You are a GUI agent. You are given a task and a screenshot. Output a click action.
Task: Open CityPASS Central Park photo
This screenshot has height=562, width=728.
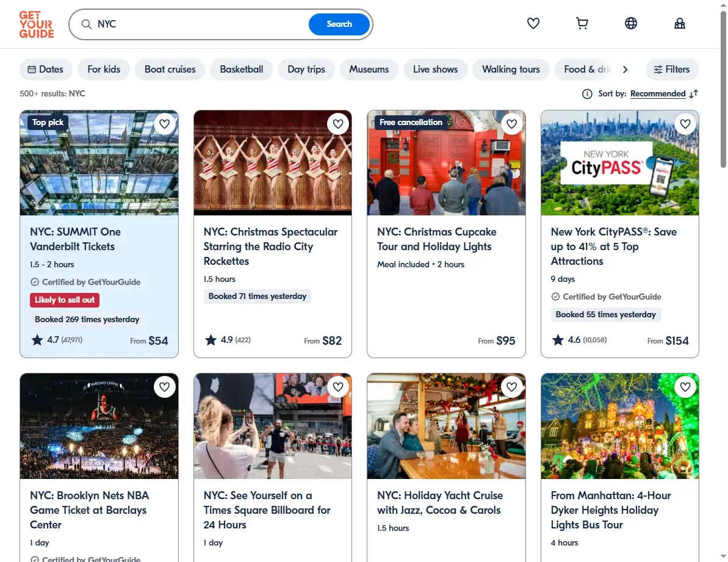(620, 163)
